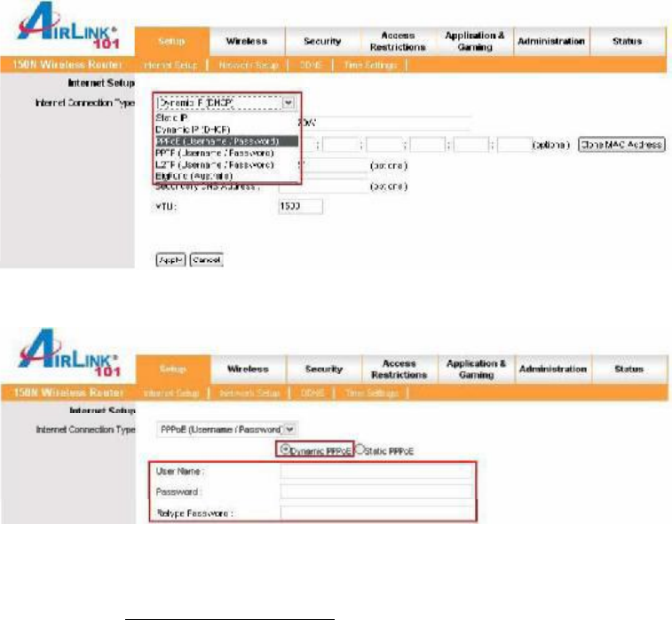Open Administration tab on the PPPoE page
Image resolution: width=672 pixels, height=620 pixels.
tap(553, 369)
